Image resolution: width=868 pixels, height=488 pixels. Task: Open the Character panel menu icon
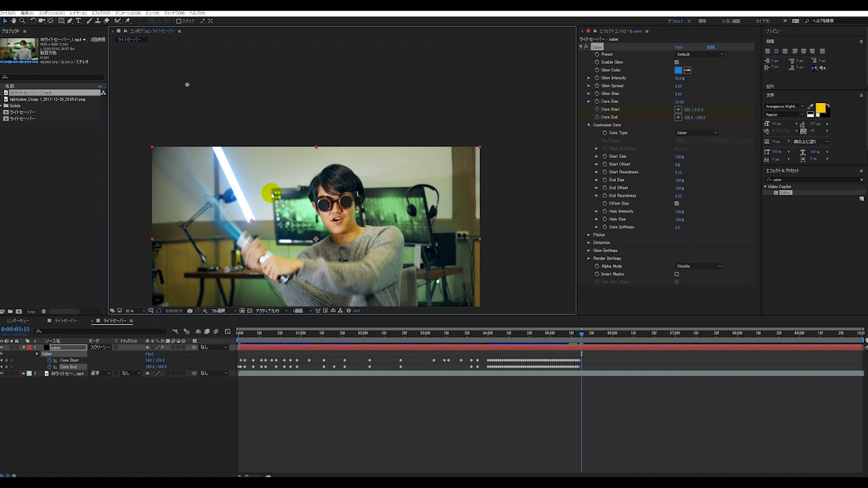[861, 95]
